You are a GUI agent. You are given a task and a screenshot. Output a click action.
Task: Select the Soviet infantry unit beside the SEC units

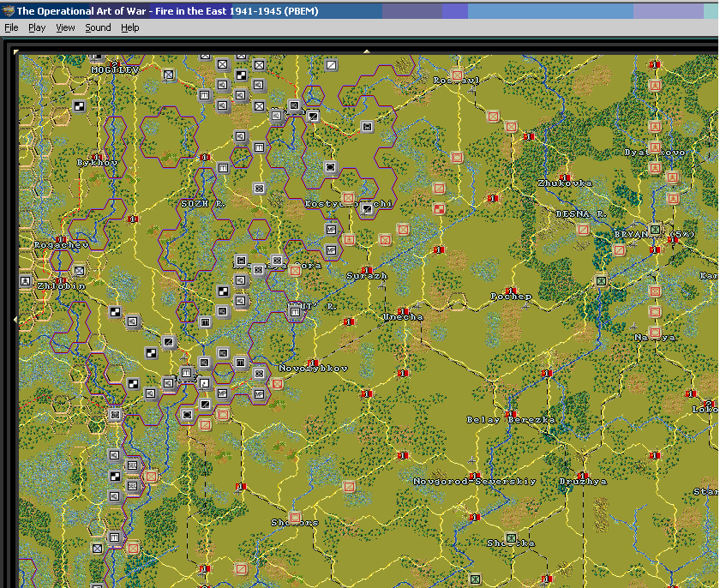click(x=151, y=477)
